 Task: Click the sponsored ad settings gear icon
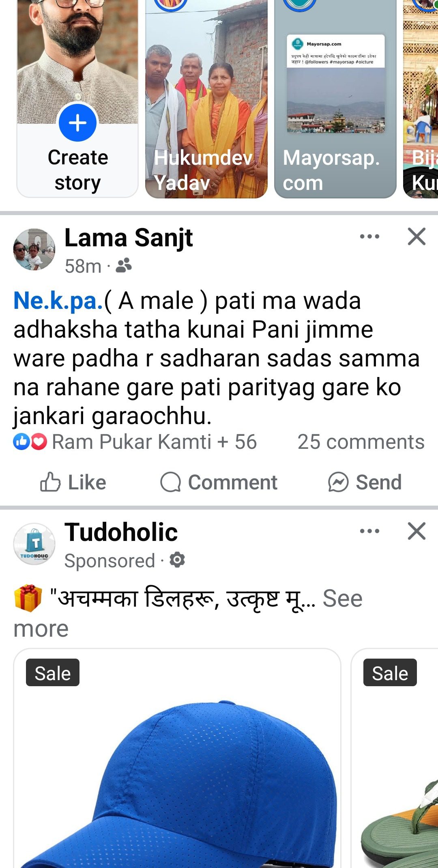click(177, 560)
